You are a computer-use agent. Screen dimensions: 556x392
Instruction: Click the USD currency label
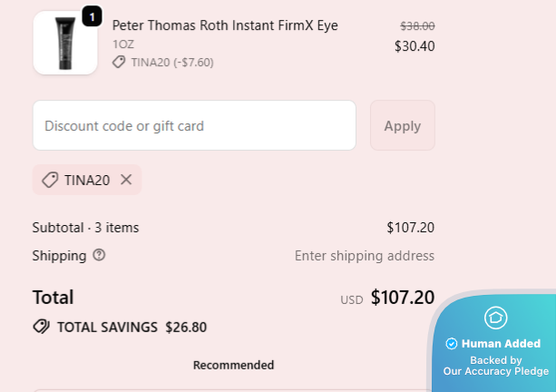coord(351,299)
